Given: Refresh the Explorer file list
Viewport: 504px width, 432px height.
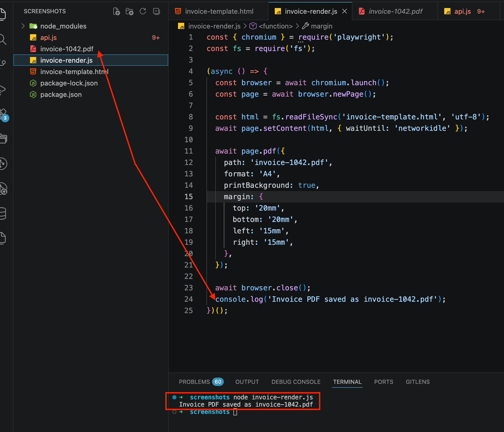Looking at the screenshot, I should click(143, 11).
